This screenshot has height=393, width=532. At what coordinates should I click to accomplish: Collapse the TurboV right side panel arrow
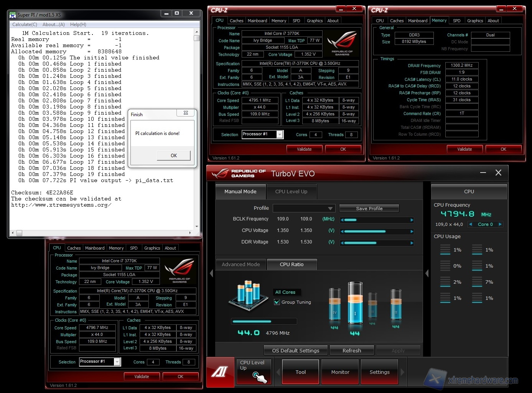tap(427, 273)
